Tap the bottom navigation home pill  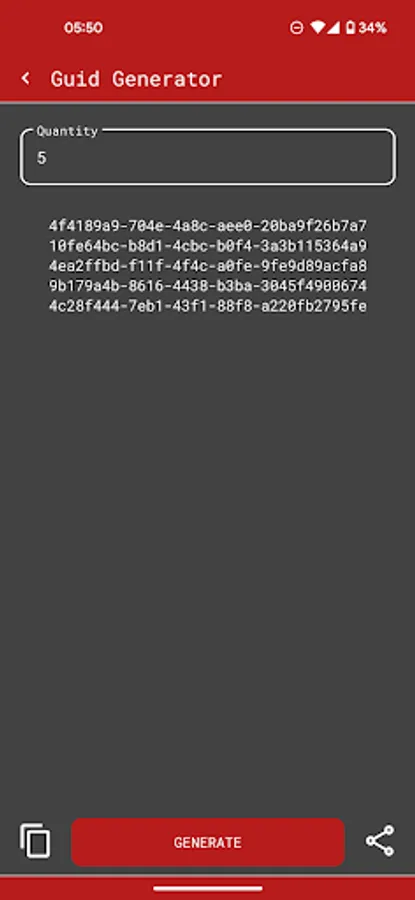coord(208,889)
